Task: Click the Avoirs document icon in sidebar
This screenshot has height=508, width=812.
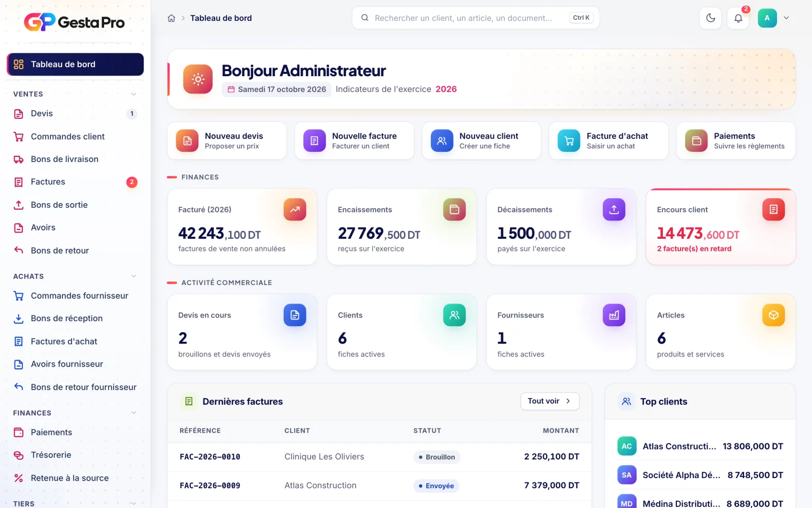Action: (19, 228)
